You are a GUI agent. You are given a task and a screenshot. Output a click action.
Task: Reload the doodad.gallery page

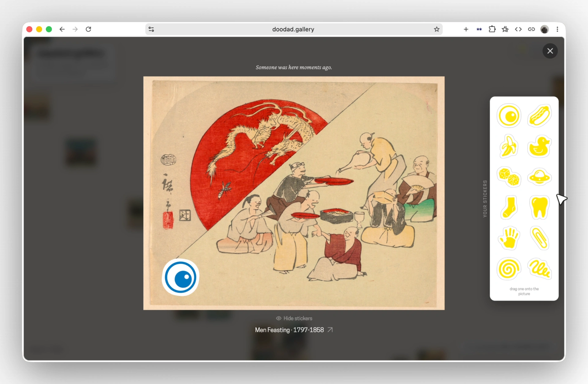tap(89, 29)
